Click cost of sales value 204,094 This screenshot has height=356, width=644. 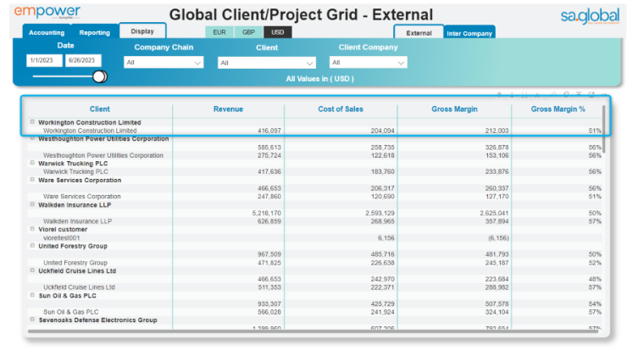pyautogui.click(x=382, y=131)
